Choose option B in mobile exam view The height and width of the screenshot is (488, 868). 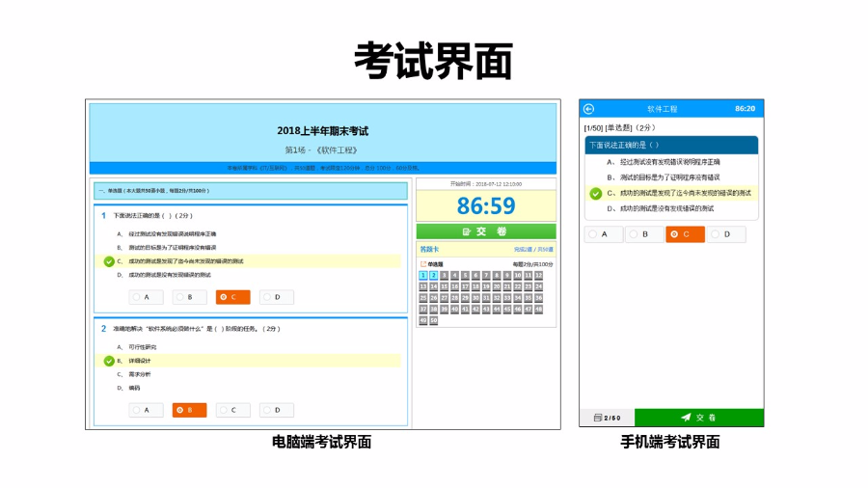pyautogui.click(x=644, y=234)
